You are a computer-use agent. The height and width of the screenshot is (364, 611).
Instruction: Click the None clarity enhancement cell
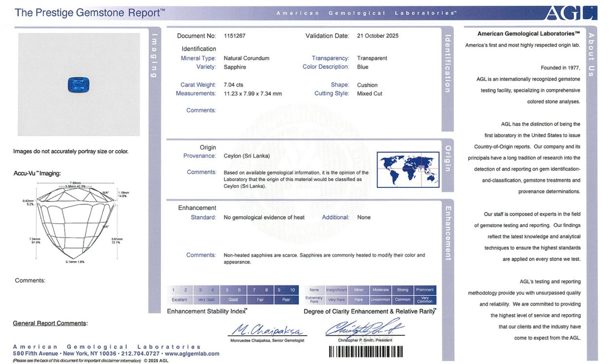(314, 290)
